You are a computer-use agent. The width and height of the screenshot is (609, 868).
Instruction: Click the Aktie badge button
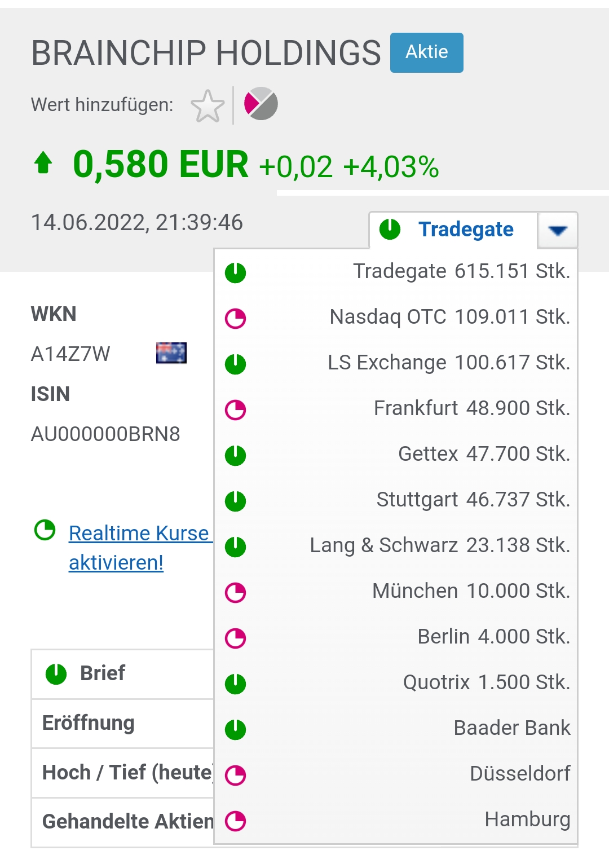427,52
